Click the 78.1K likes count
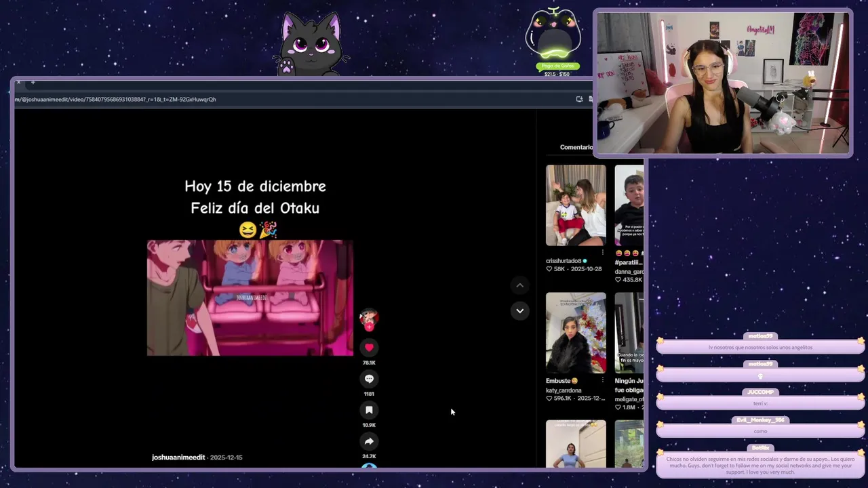The width and height of the screenshot is (868, 488). pos(369,363)
